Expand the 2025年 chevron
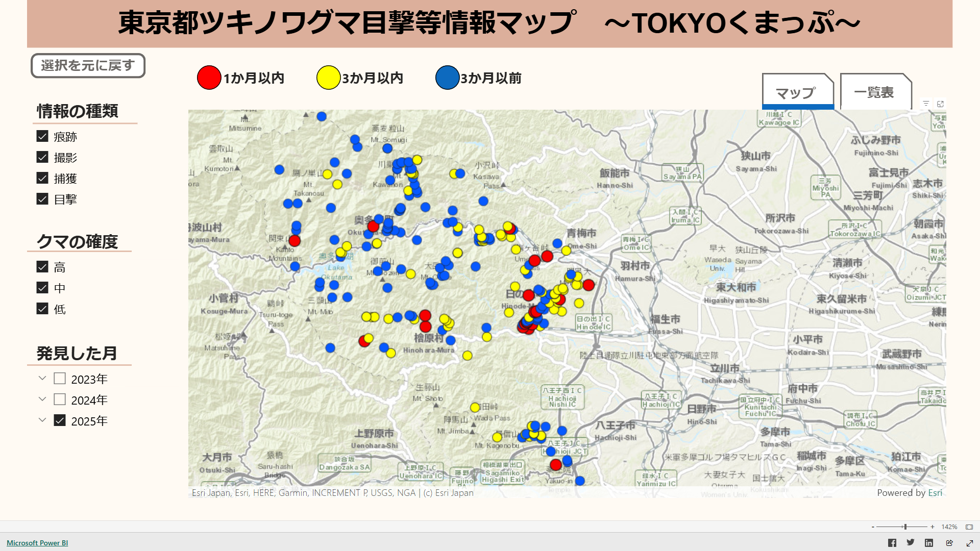Screen dimensions: 980x551 [42, 420]
